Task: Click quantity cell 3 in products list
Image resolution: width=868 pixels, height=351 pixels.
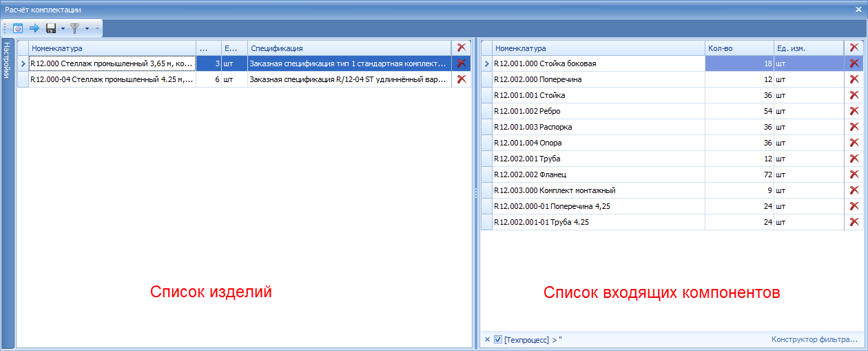Action: pyautogui.click(x=209, y=63)
